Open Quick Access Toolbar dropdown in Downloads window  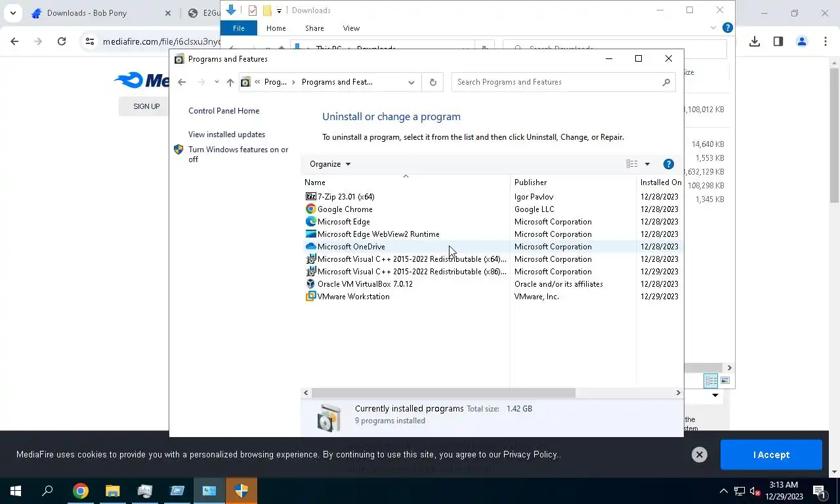[279, 10]
